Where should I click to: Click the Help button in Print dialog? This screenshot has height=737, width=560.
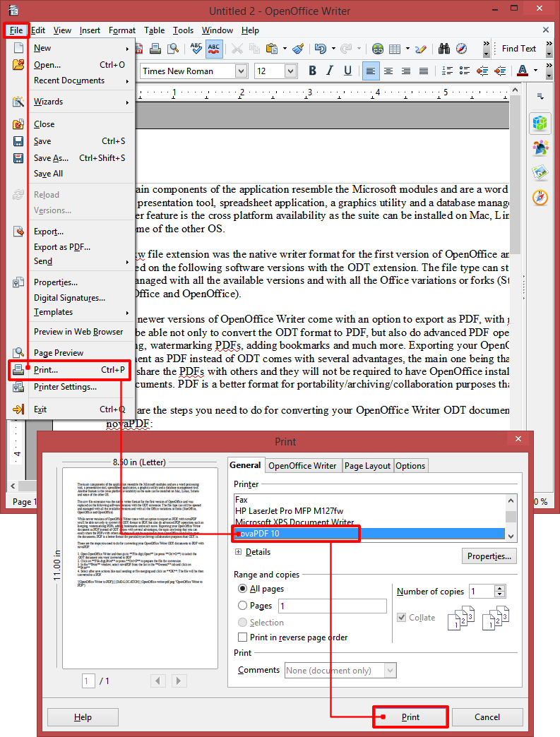click(83, 717)
